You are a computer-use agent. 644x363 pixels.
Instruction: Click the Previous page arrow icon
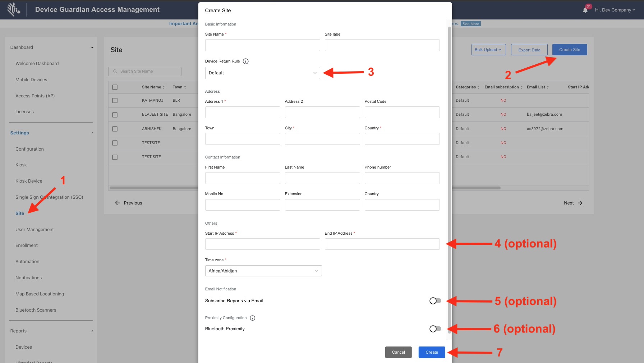click(117, 203)
